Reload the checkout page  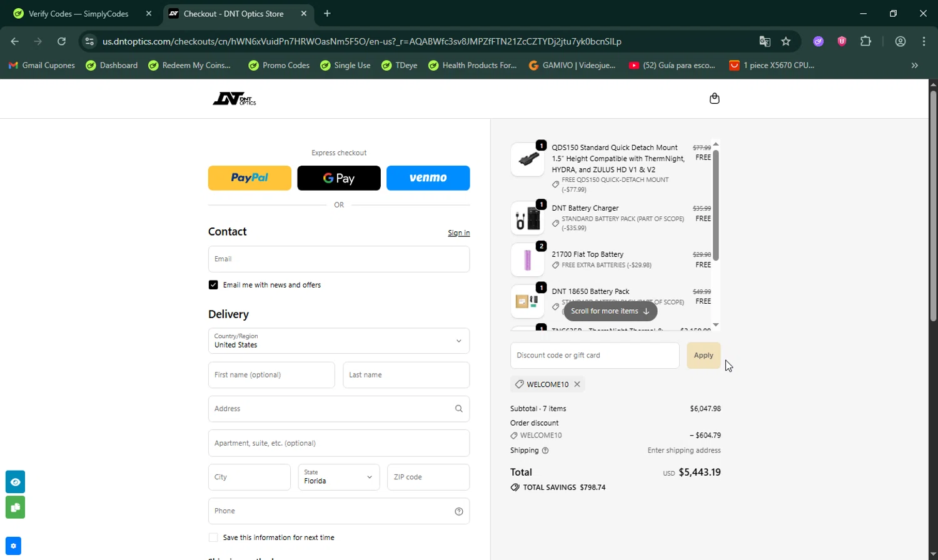point(61,41)
